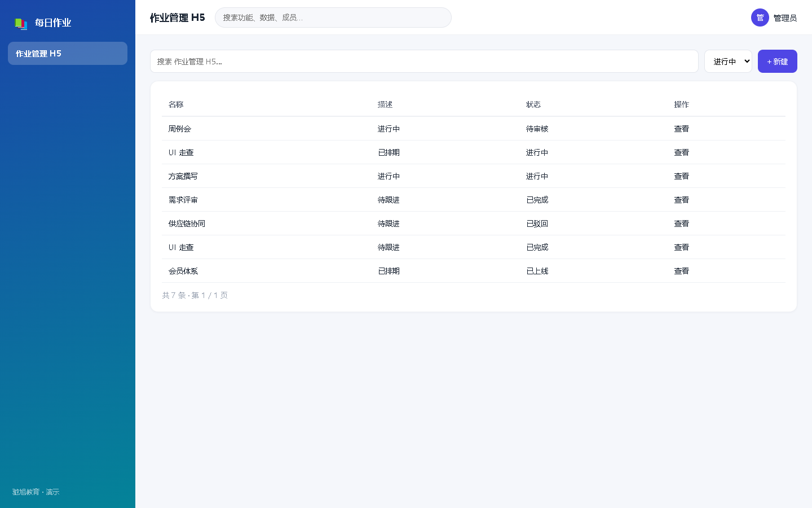This screenshot has width=812, height=508.
Task: Click 查看 for the 需求评审 row
Action: click(682, 200)
